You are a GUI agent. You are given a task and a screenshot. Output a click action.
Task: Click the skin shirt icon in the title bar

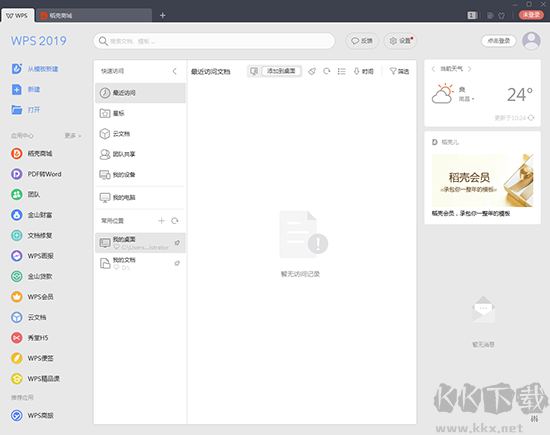point(501,15)
